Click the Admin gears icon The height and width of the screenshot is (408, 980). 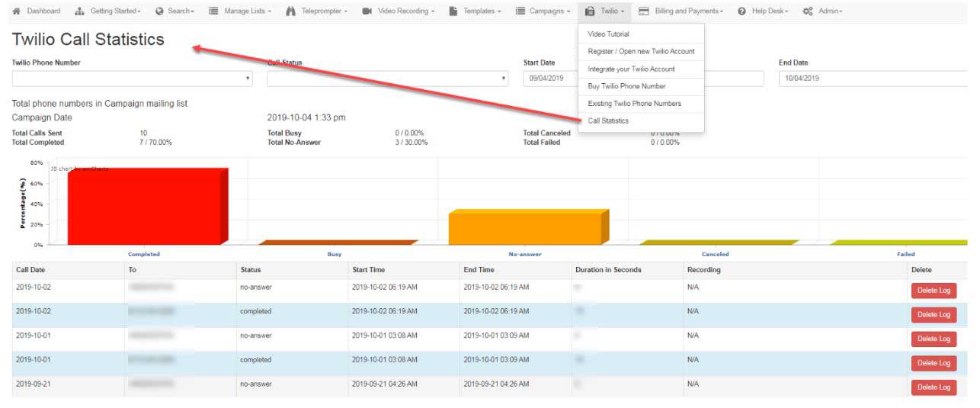click(x=807, y=11)
